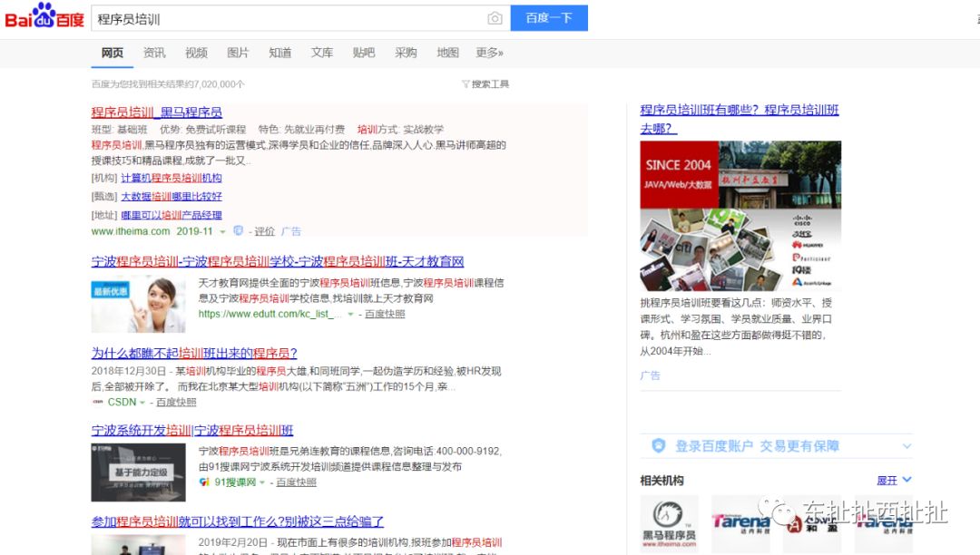Open 宁波程序员培训-天才教育网 result
This screenshot has width=980, height=555.
click(278, 261)
